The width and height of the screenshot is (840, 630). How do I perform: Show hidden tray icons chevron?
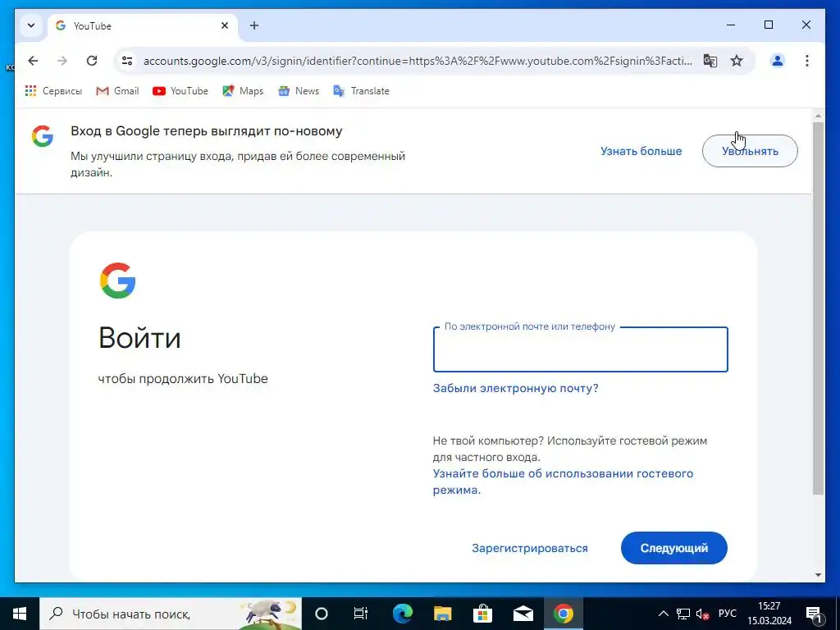click(663, 614)
